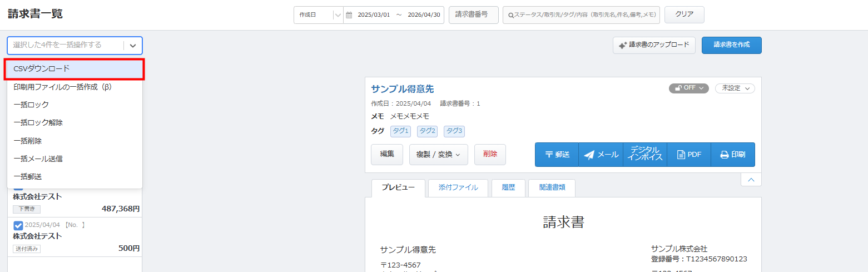Click the 郵送 postal send icon button
The height and width of the screenshot is (272, 868).
pos(557,155)
